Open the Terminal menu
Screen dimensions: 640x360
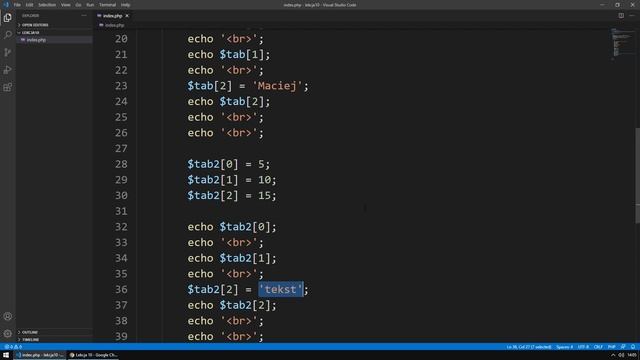(107, 5)
